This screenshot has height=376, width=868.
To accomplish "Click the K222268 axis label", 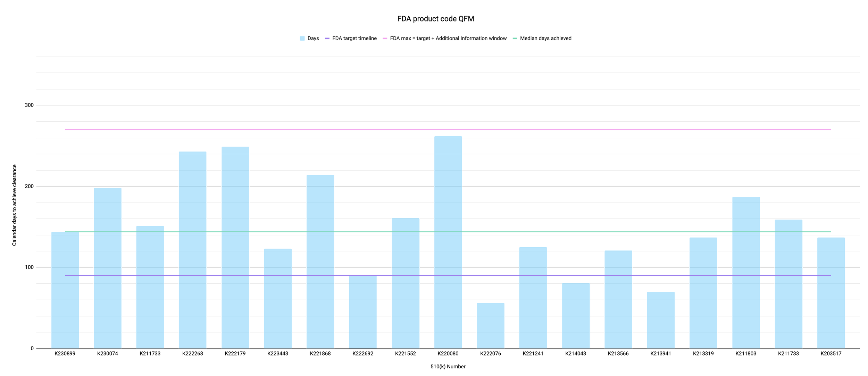I will click(193, 354).
